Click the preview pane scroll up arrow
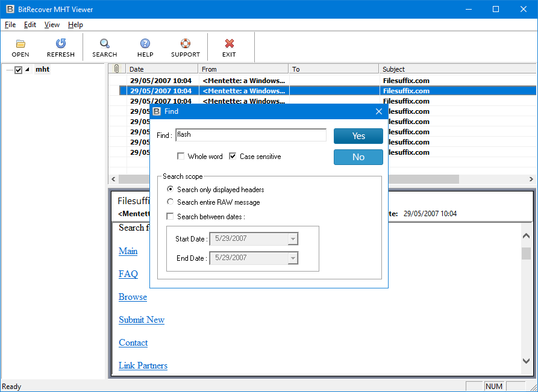This screenshot has height=392, width=538. pyautogui.click(x=526, y=236)
